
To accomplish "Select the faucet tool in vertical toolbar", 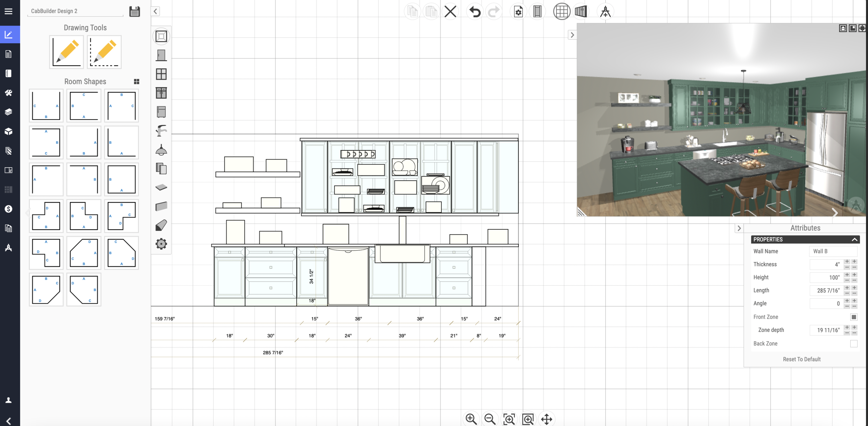I will pyautogui.click(x=161, y=130).
